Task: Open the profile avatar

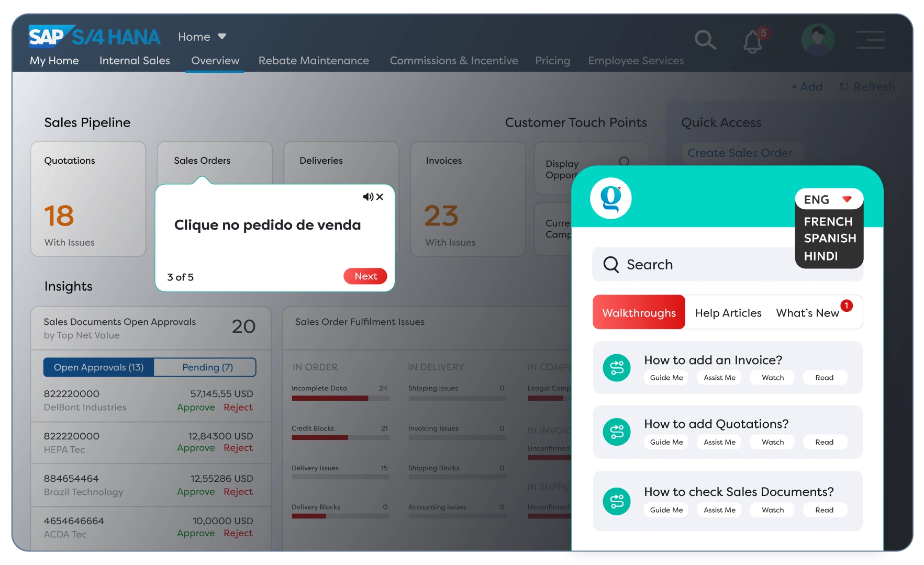Action: (817, 39)
